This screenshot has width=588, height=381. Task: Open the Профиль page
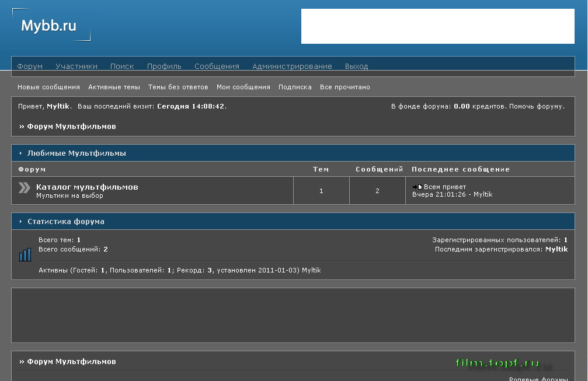coord(164,67)
